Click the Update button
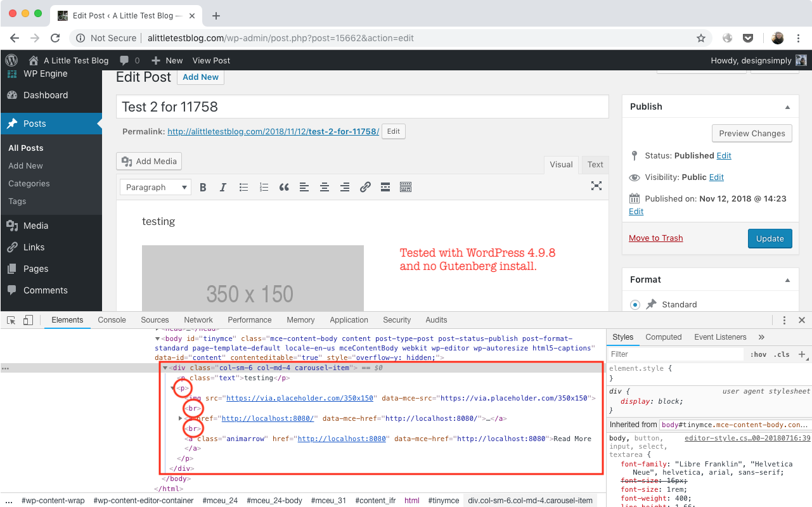 tap(770, 238)
